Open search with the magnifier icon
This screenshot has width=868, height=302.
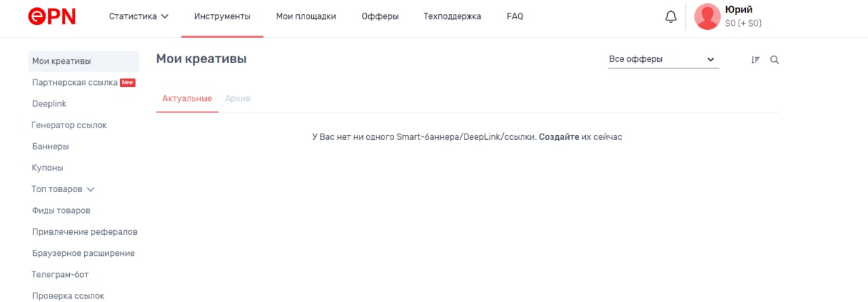click(774, 60)
